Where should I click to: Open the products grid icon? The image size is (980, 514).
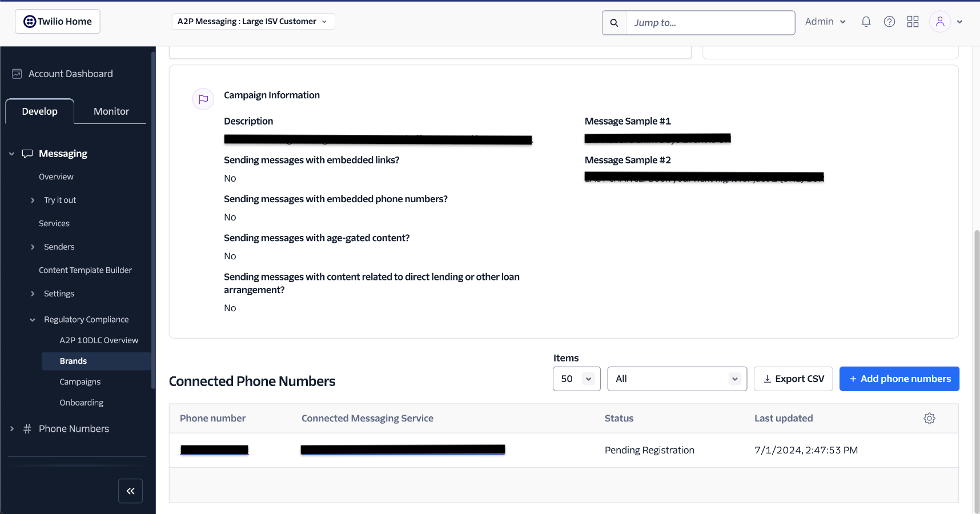pyautogui.click(x=913, y=22)
